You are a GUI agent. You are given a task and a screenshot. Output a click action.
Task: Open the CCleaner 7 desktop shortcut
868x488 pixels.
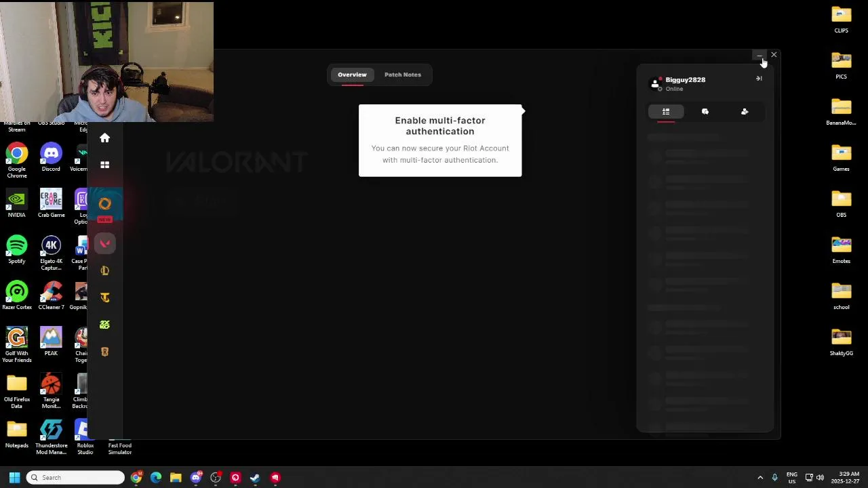[x=51, y=295]
